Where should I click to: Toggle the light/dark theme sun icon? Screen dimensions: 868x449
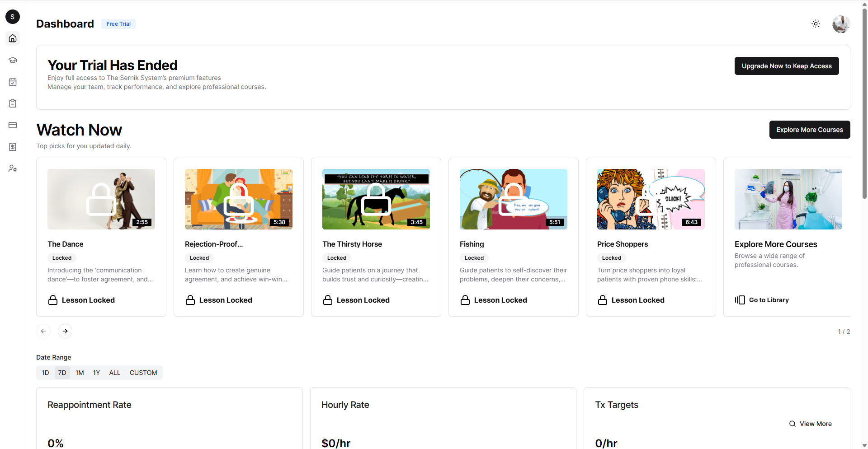[816, 24]
